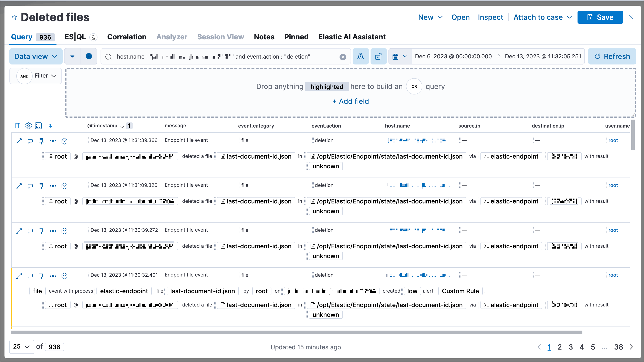Click the Add field link
This screenshot has width=644, height=362.
[351, 101]
